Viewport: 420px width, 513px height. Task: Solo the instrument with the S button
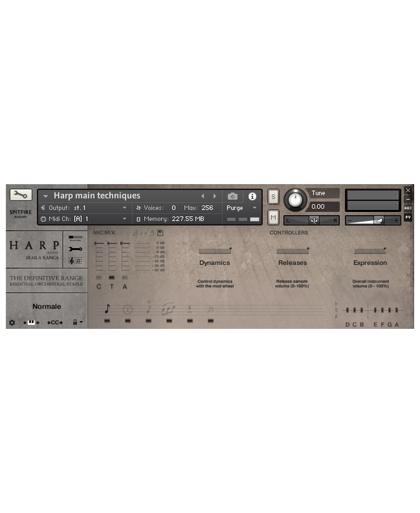tap(273, 196)
